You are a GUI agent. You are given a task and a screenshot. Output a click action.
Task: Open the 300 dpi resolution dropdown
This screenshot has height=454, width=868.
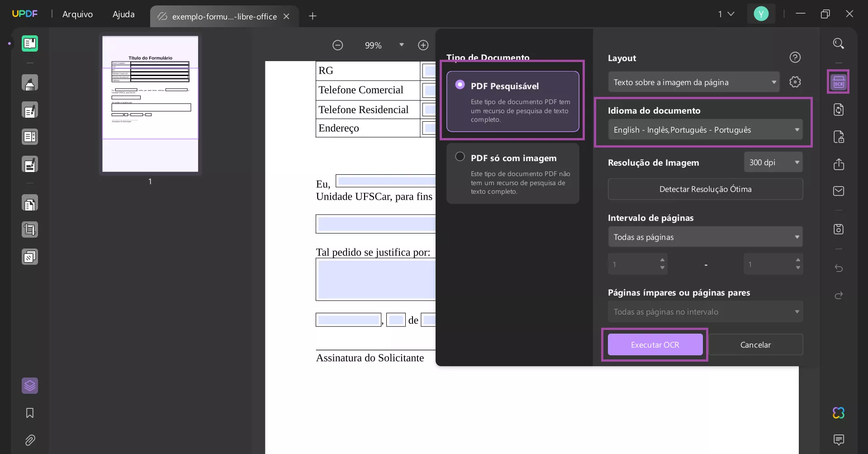(x=773, y=162)
